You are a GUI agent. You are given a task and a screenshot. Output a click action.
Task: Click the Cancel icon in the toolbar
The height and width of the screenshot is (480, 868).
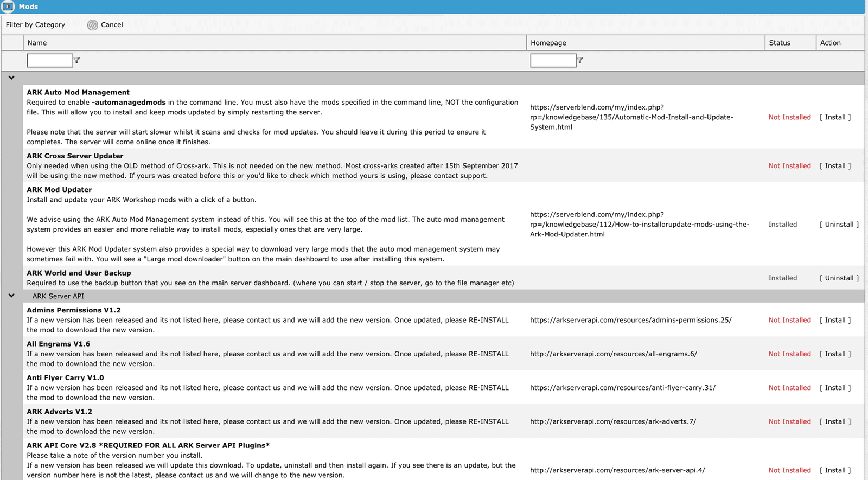[93, 25]
